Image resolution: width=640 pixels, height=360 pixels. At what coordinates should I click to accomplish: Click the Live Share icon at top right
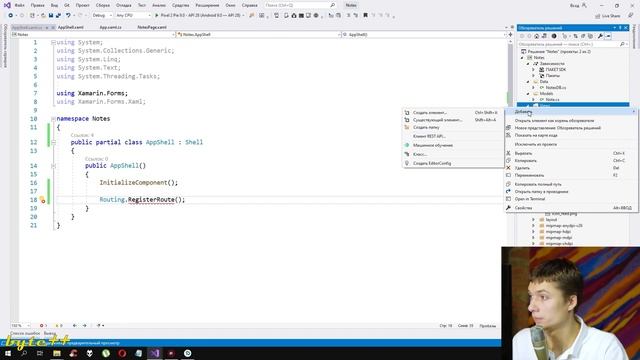[x=598, y=16]
